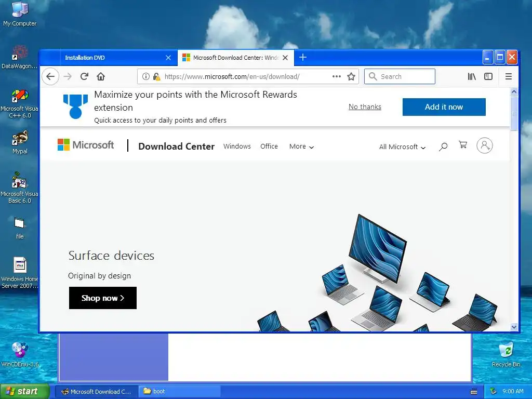Viewport: 532px width, 399px height.
Task: Close the Installation DVD tab
Action: tap(168, 58)
